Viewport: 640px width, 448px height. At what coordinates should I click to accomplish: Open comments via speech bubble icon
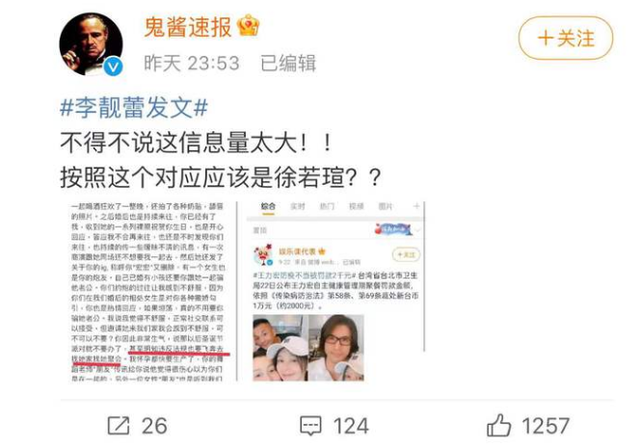[311, 426]
